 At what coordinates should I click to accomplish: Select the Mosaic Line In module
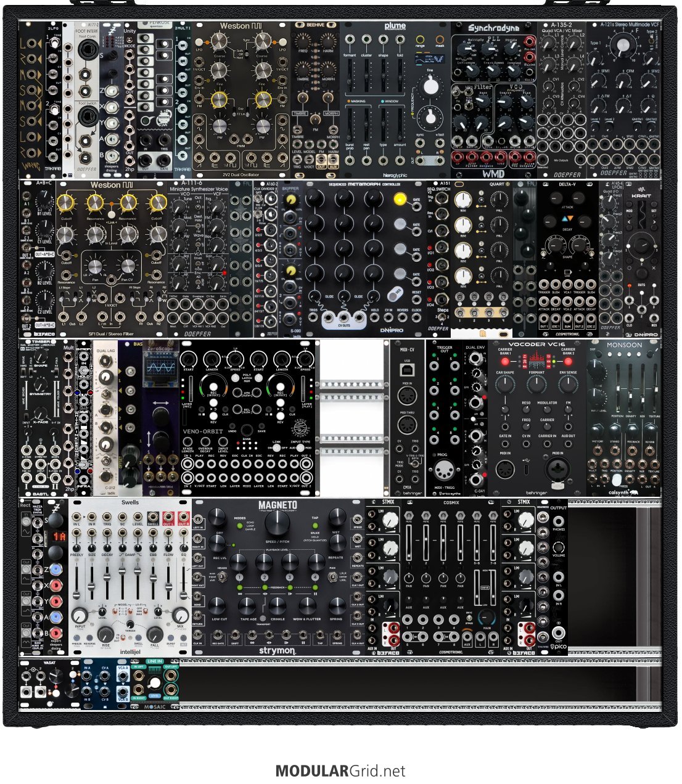pyautogui.click(x=154, y=684)
